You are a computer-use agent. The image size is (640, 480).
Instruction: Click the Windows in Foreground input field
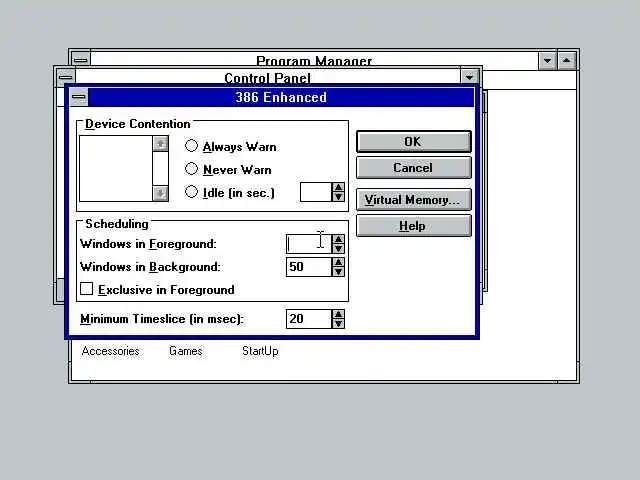click(x=309, y=244)
